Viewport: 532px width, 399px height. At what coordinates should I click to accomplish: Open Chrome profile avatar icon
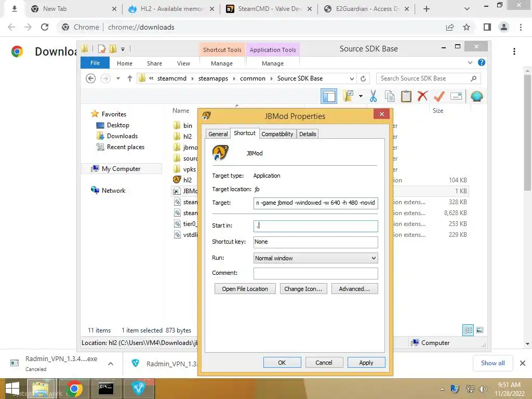click(x=504, y=27)
